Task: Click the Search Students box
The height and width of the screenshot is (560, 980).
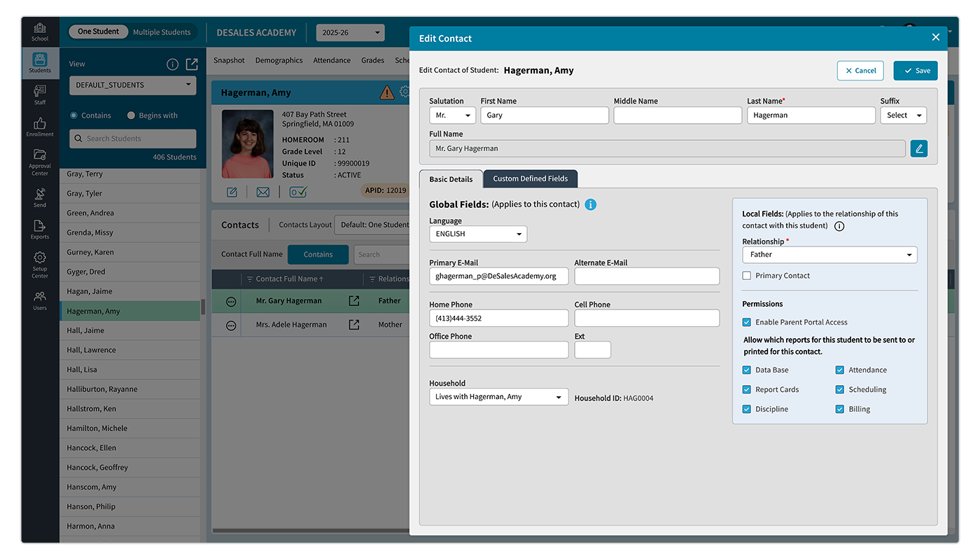Action: coord(132,139)
